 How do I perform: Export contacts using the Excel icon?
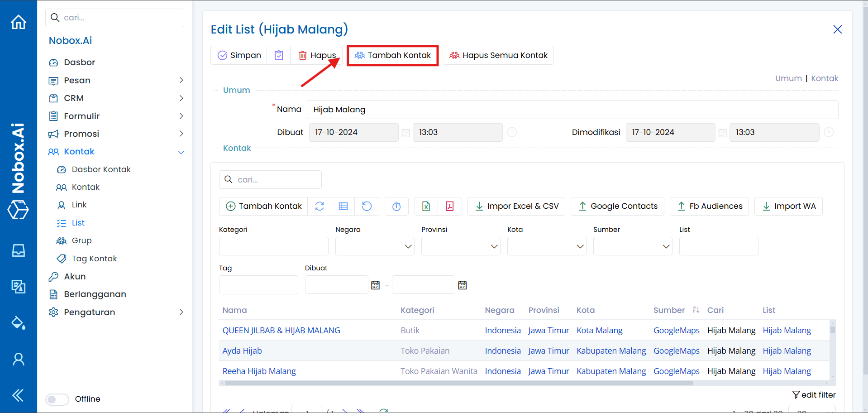coord(425,206)
